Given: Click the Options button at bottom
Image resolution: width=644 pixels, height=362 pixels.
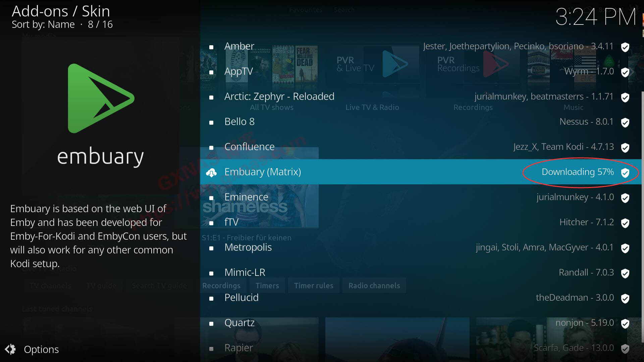Looking at the screenshot, I should (33, 349).
